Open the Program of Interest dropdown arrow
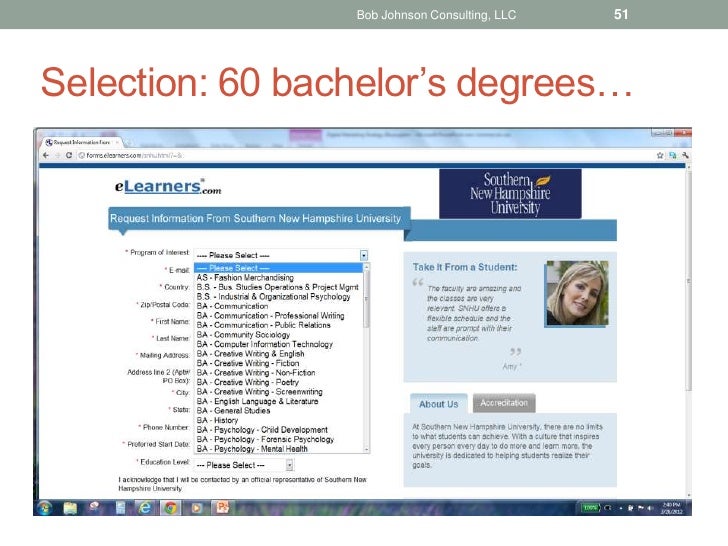The width and height of the screenshot is (728, 546). coord(364,255)
